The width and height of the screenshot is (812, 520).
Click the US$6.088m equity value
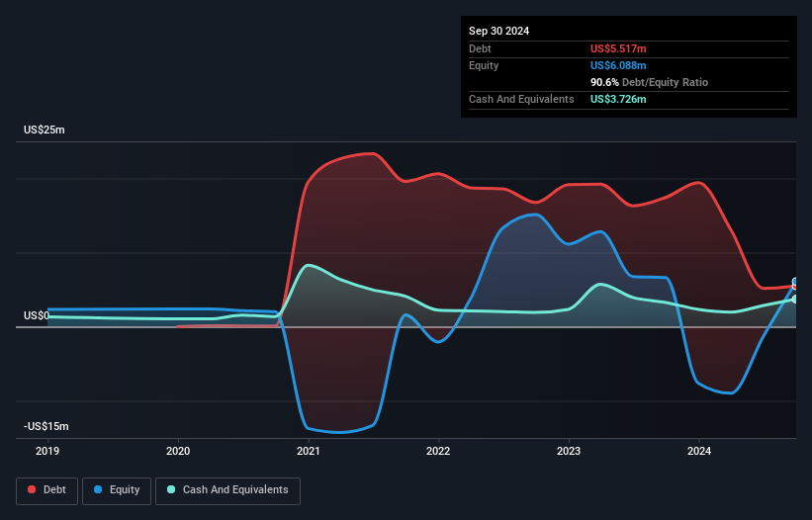pyautogui.click(x=618, y=65)
